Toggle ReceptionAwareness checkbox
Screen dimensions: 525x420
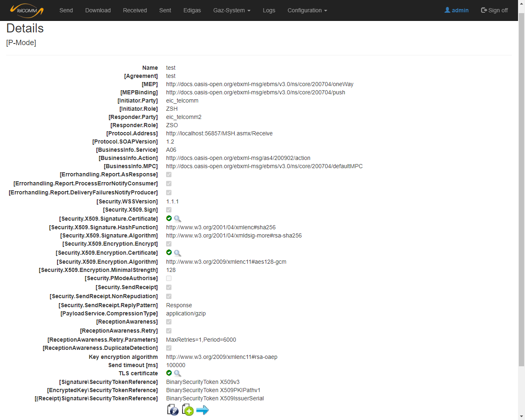click(x=169, y=322)
